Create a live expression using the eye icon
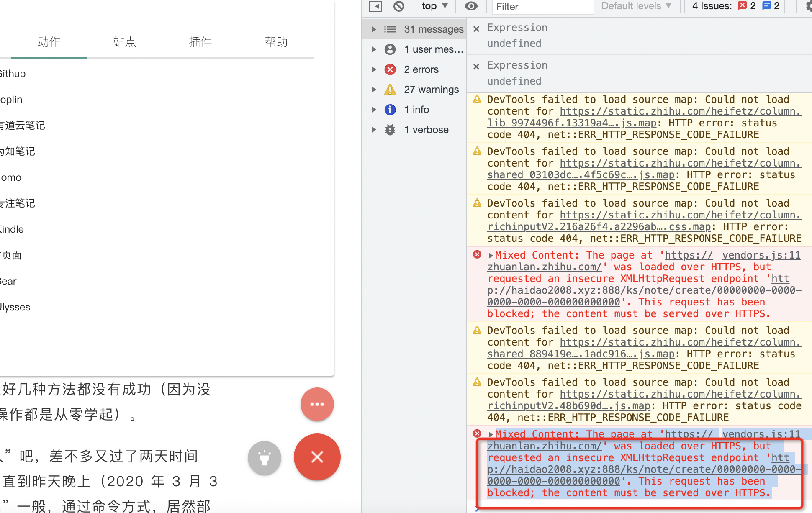The image size is (812, 513). point(471,6)
